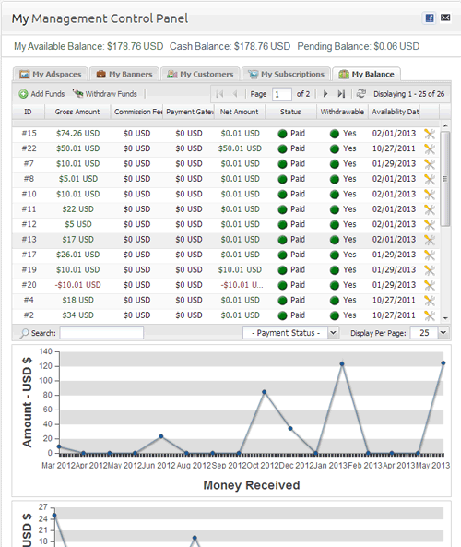Sort by Net Amount column

pyautogui.click(x=239, y=112)
